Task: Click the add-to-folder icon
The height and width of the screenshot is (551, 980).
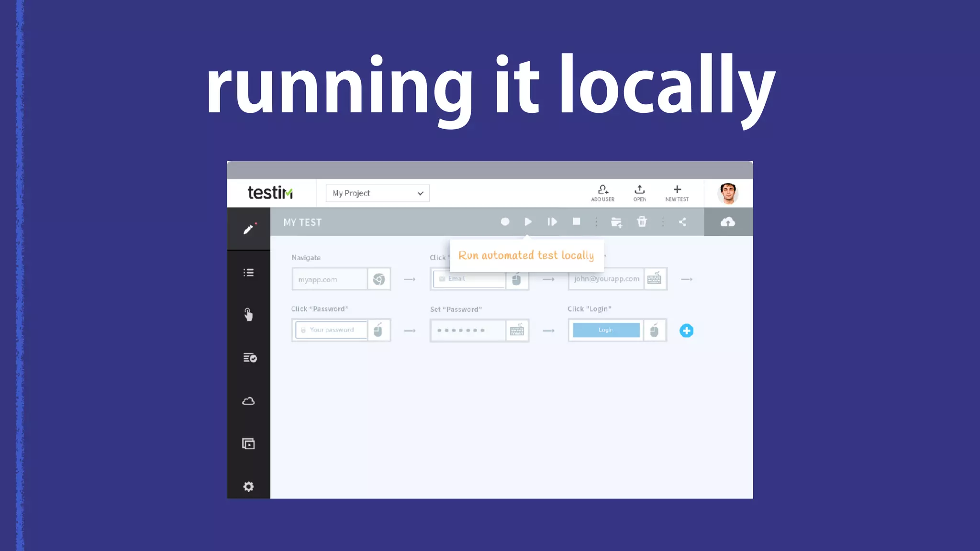Action: [x=616, y=222]
